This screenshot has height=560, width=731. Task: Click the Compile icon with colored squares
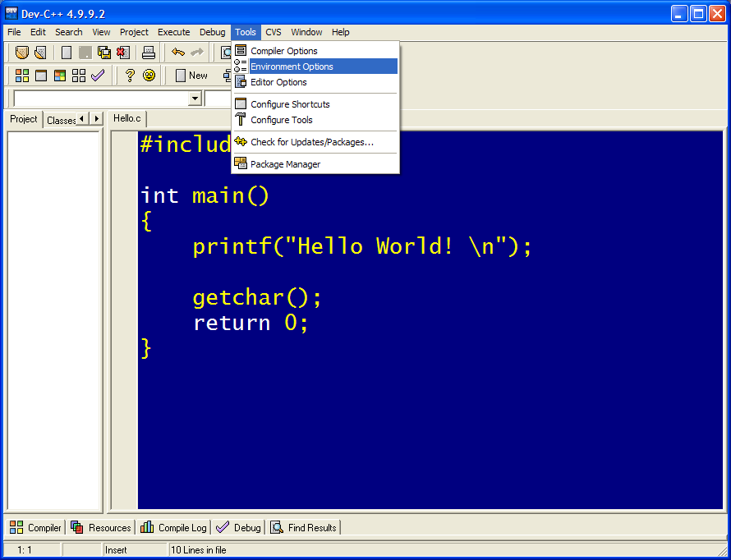coord(22,76)
